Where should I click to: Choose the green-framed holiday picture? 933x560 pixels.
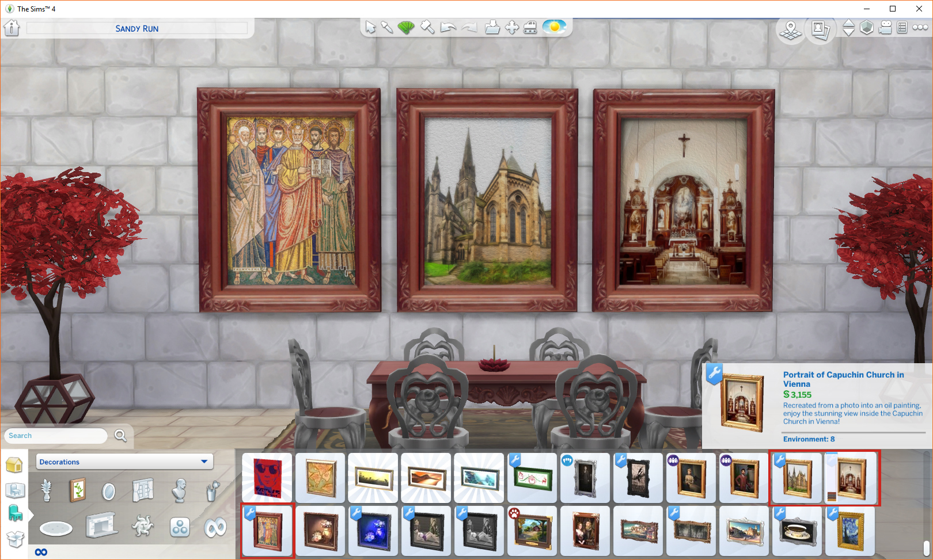(532, 478)
